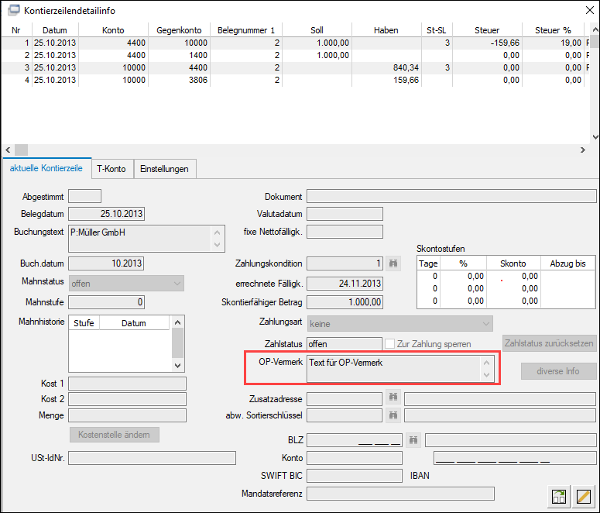Click the Kontierzeilendetailinfo window title icon
This screenshot has width=600, height=513.
click(x=14, y=10)
